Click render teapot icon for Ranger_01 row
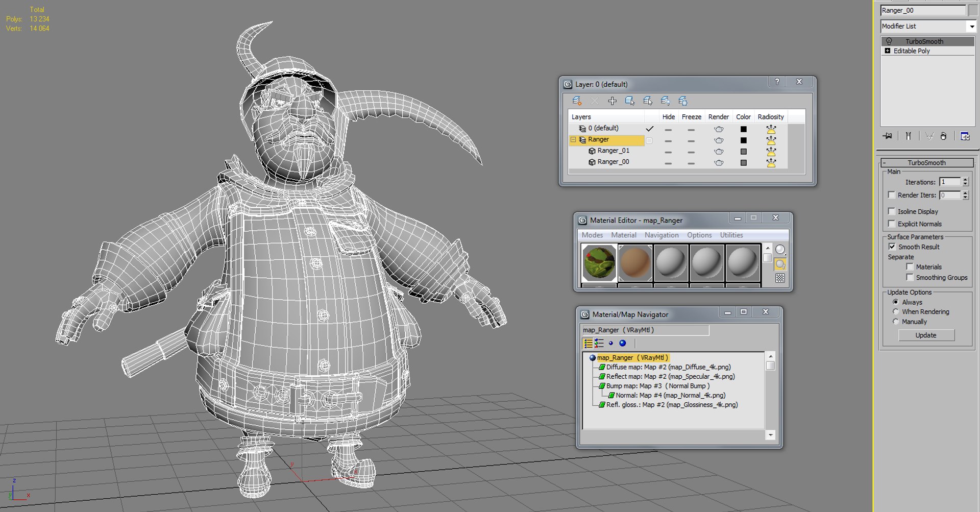Image resolution: width=980 pixels, height=512 pixels. coord(719,151)
